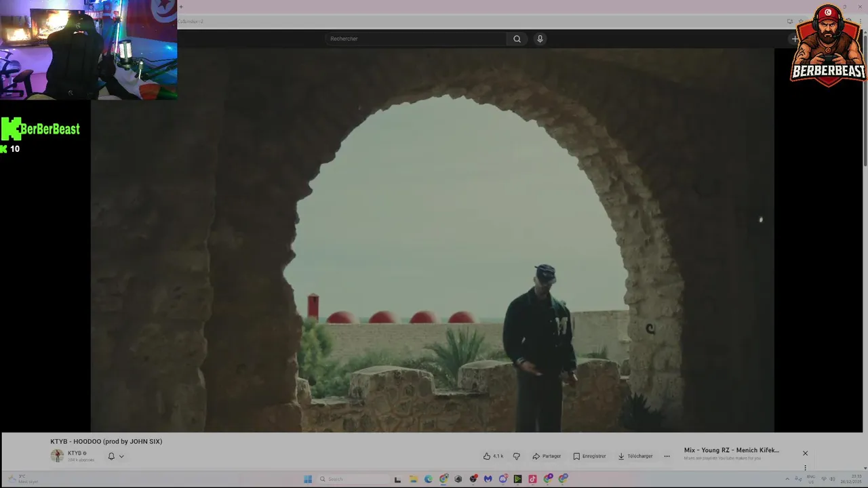Expand the notification preference chevron
This screenshot has width=868, height=488.
(x=121, y=456)
